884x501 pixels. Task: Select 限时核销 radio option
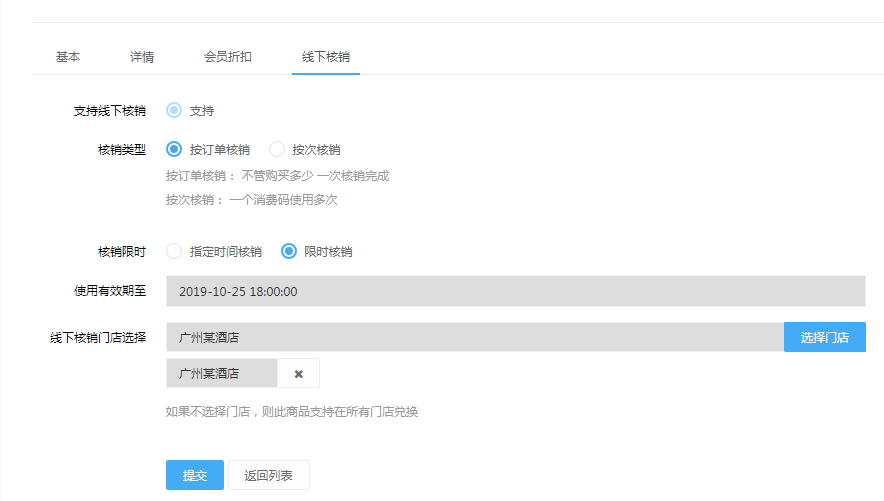(x=289, y=251)
